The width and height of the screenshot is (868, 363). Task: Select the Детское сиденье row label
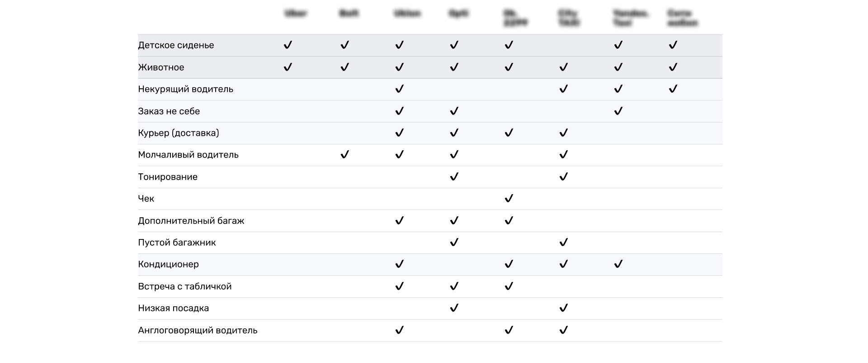click(x=176, y=45)
